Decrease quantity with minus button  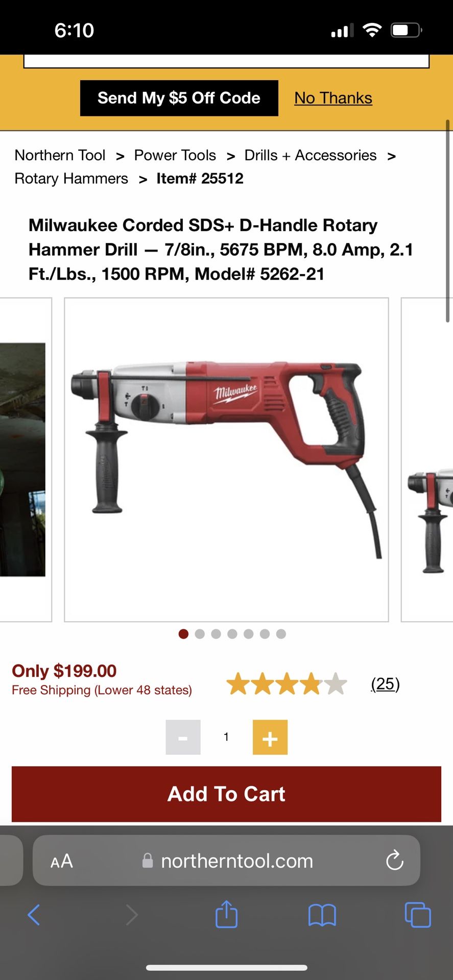(x=183, y=737)
